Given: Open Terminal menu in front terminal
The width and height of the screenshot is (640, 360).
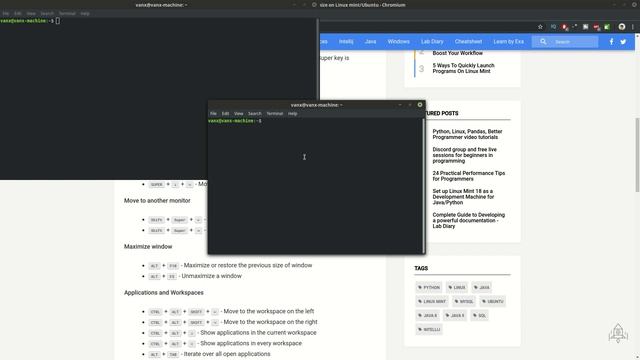Looking at the screenshot, I should [x=275, y=113].
